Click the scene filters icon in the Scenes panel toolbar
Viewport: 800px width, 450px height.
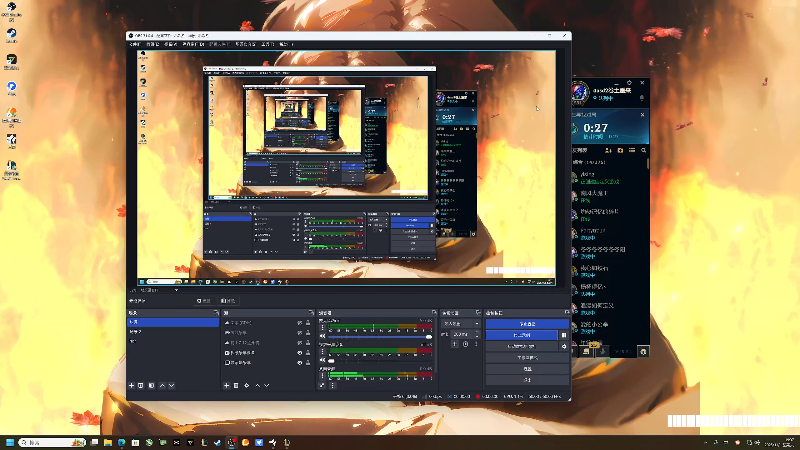(152, 386)
